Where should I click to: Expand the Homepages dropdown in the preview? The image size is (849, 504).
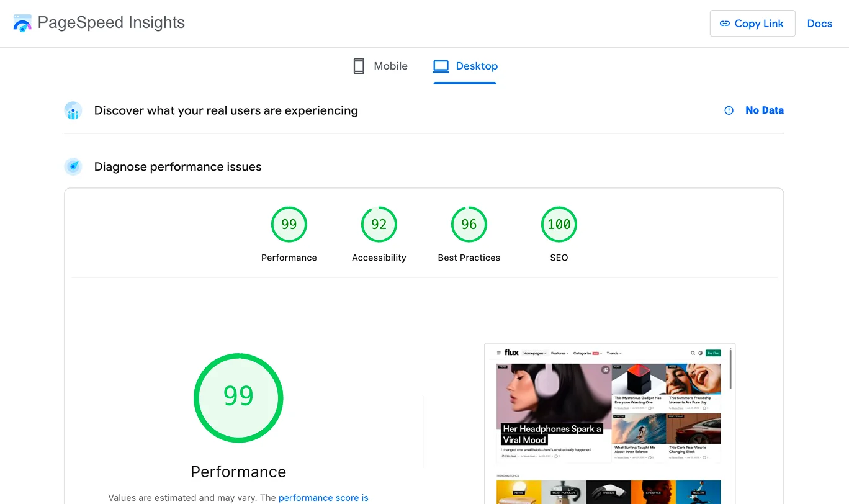534,353
